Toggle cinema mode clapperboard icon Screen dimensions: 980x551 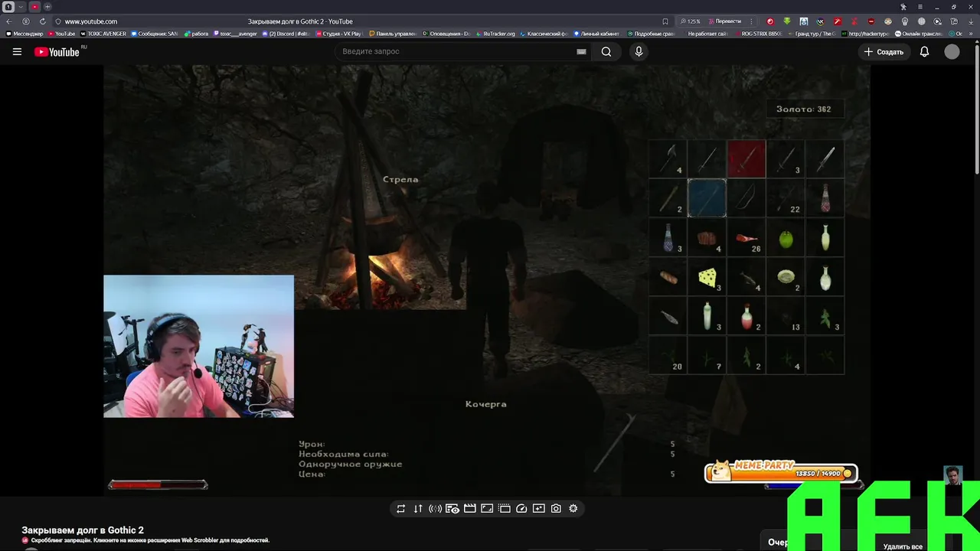point(470,508)
